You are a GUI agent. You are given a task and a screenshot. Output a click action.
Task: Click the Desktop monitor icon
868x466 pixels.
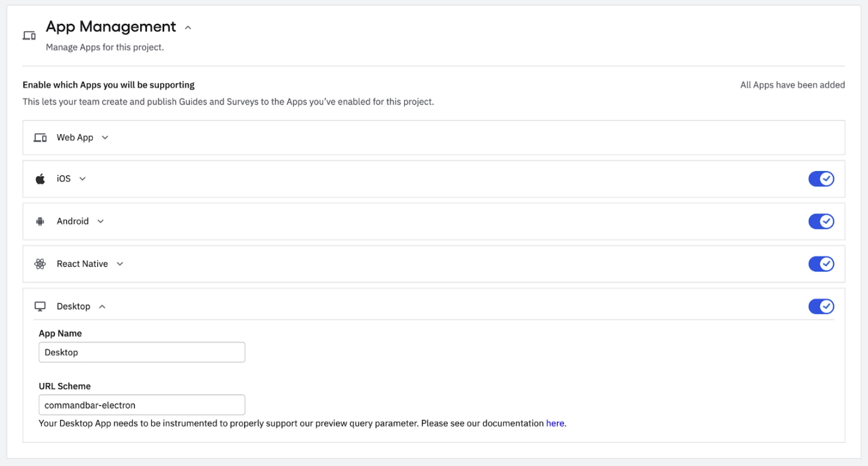[40, 306]
